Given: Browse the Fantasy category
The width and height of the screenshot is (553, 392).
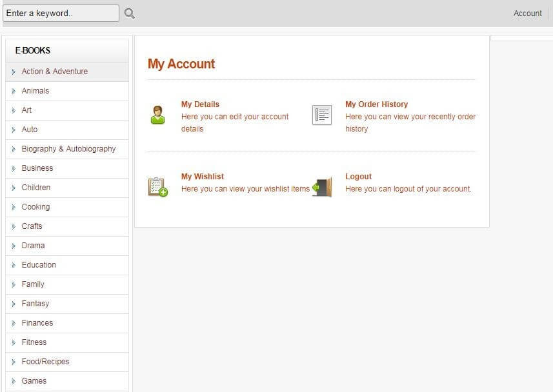Looking at the screenshot, I should 35,304.
